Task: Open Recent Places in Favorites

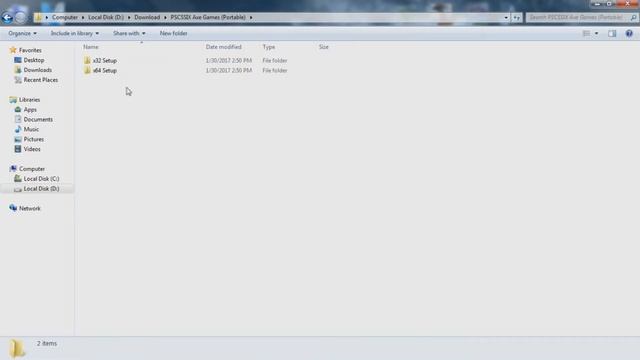Action: pos(41,80)
